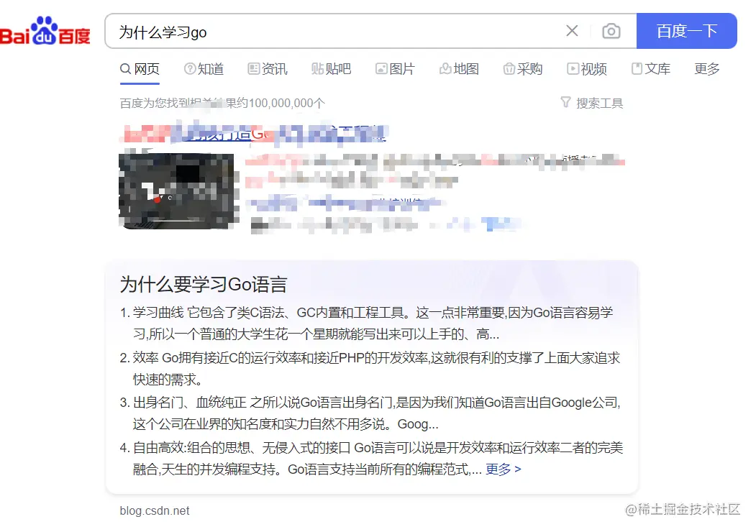Screen dimensions: 756x532
Task: Expand the 更多 categories menu
Action: (707, 69)
